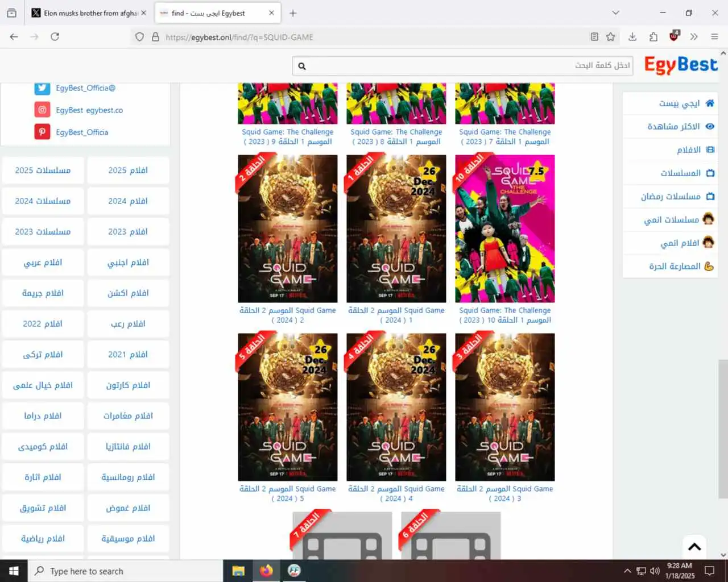Switch to the Elon musks brother tab
The height and width of the screenshot is (582, 728).
click(86, 13)
